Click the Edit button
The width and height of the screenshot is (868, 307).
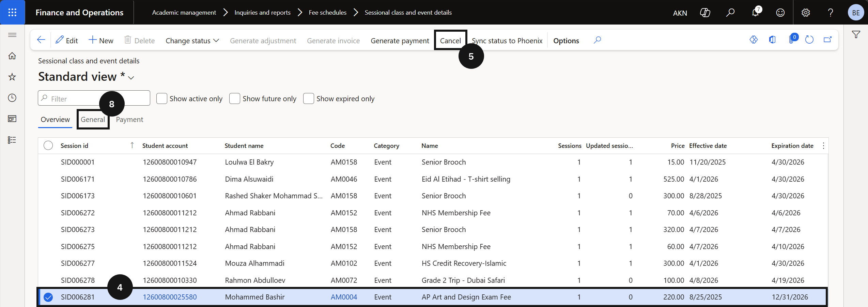pos(67,41)
